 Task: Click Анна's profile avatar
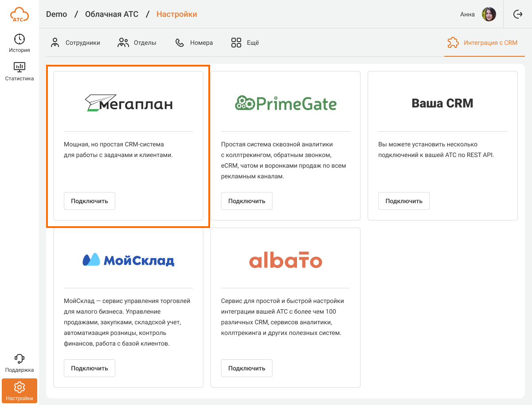click(489, 14)
